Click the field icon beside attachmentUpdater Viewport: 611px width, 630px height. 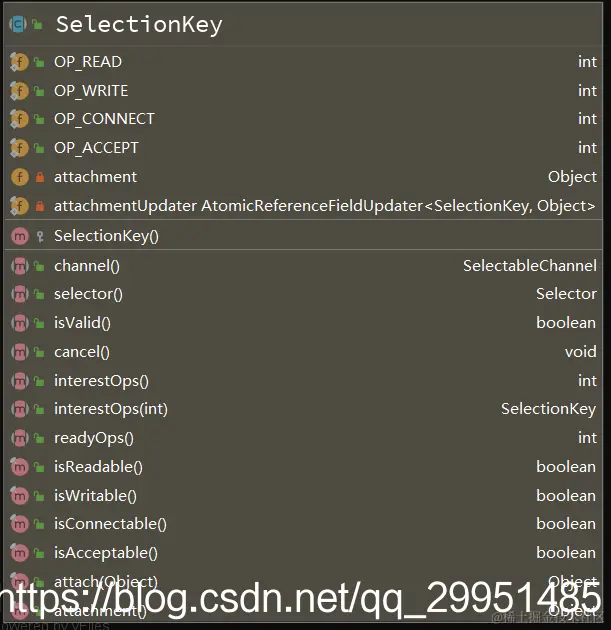click(19, 206)
